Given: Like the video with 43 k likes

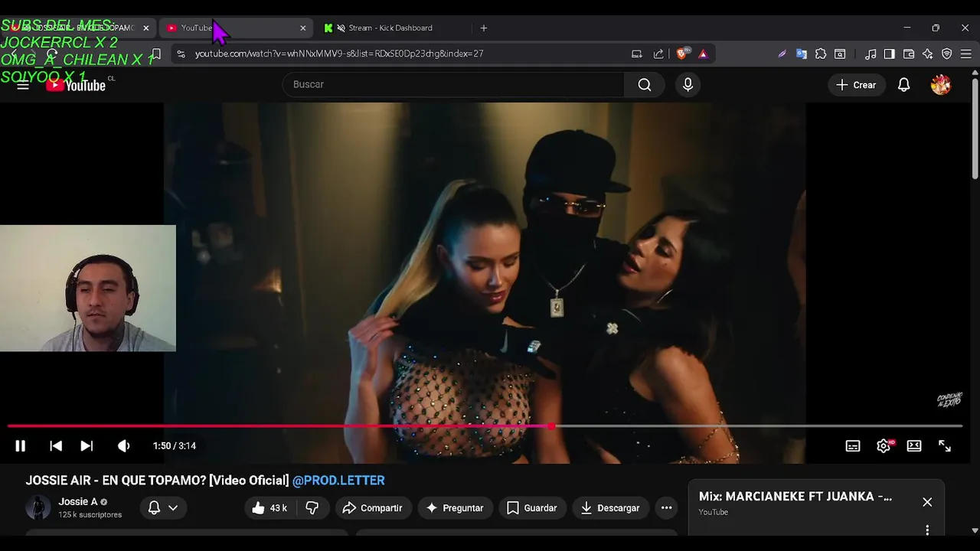Looking at the screenshot, I should pos(269,508).
